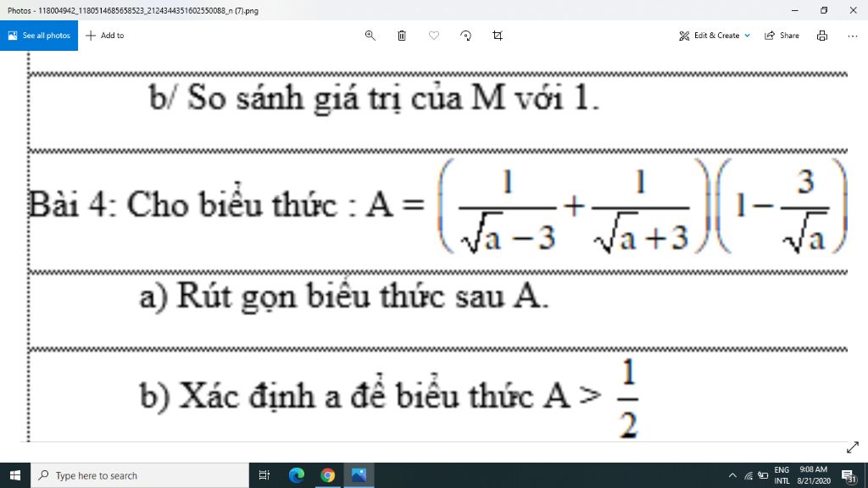The height and width of the screenshot is (488, 868).
Task: Click the 'Bài 4: Cho biểu thức' text
Action: (182, 203)
